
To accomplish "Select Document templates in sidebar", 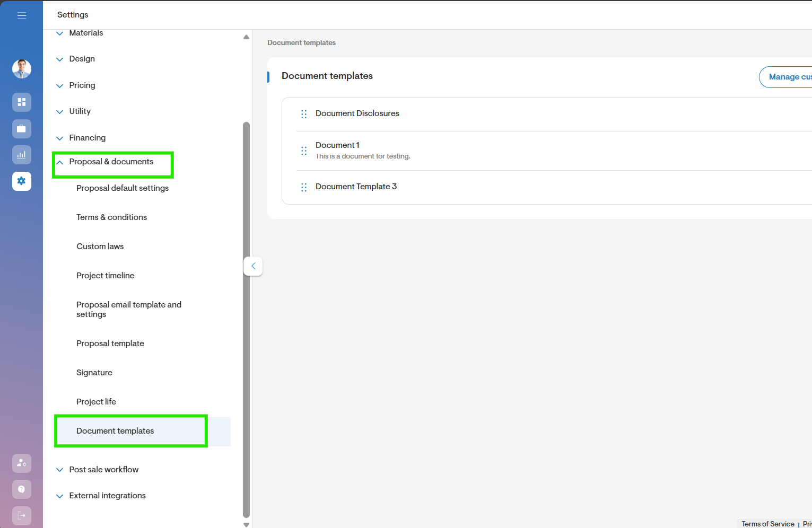I will [143, 431].
